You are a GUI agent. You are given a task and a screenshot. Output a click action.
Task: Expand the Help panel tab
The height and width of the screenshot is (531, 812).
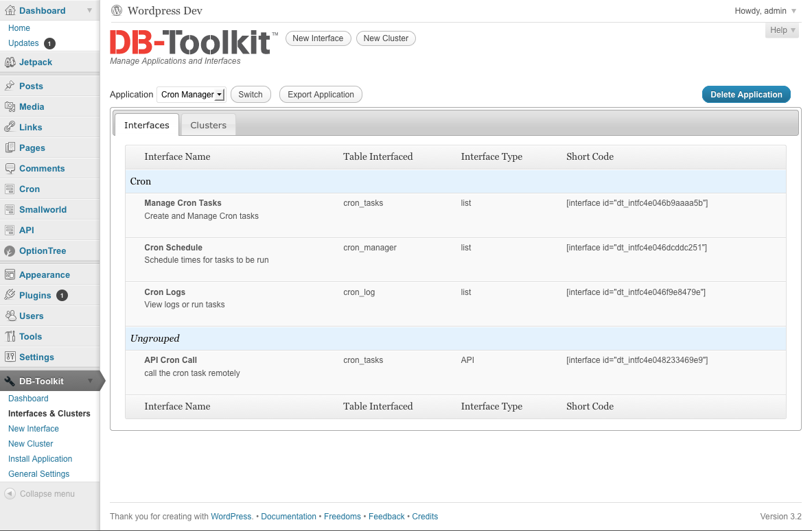[782, 30]
